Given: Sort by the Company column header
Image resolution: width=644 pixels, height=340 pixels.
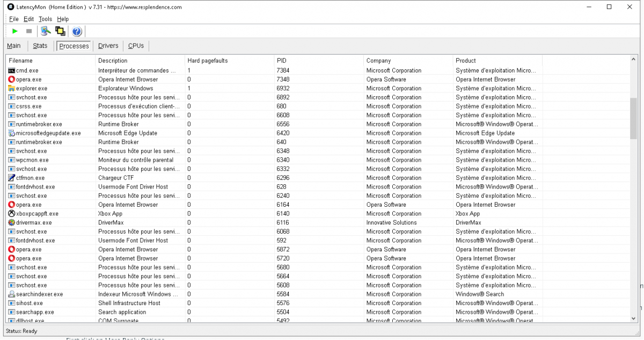Looking at the screenshot, I should point(408,61).
